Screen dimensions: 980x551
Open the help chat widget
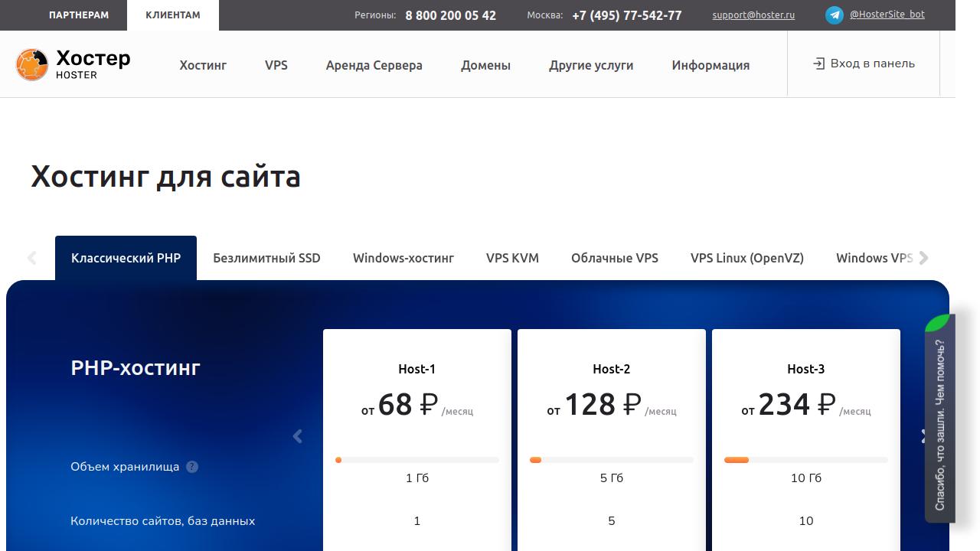tap(940, 418)
